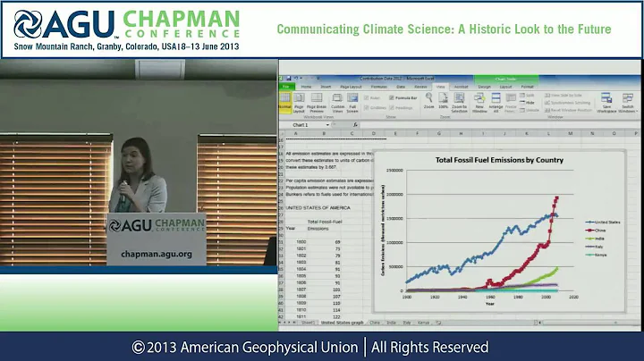644x361 pixels.
Task: Select Kenya legend entry
Action: click(x=596, y=255)
